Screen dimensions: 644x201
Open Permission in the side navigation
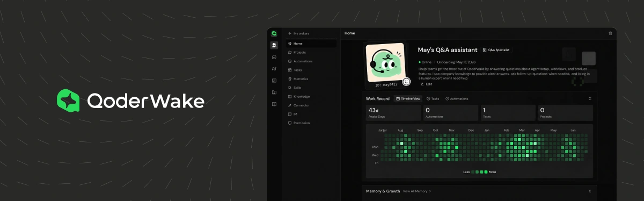311,123
